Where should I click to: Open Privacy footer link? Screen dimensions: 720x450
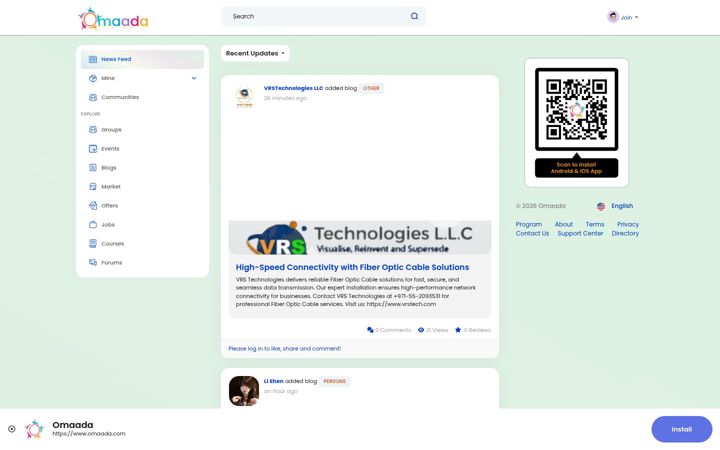coord(628,225)
